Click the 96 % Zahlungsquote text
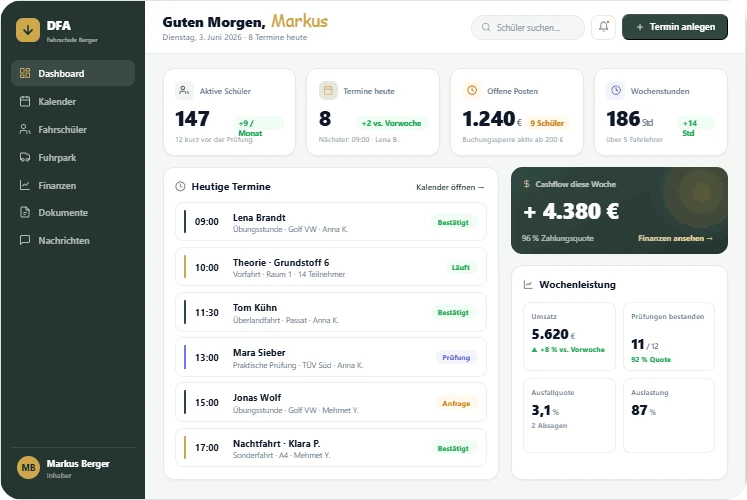This screenshot has width=747, height=500. [x=557, y=238]
